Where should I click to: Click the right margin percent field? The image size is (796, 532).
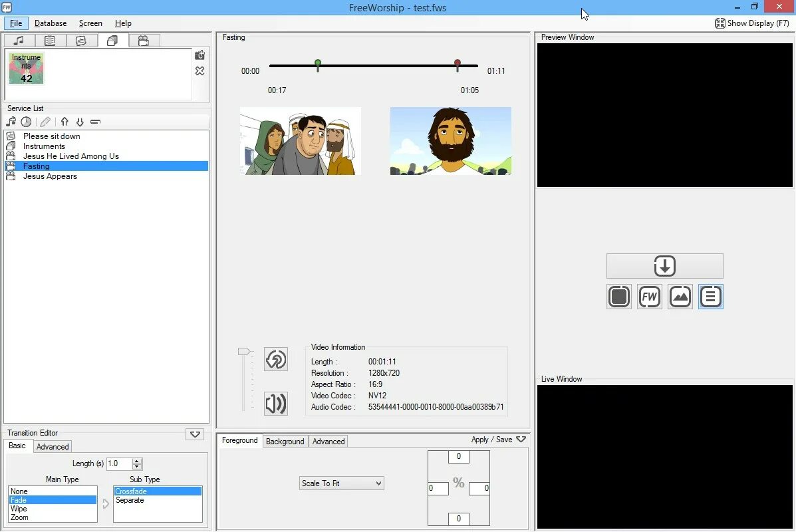pyautogui.click(x=479, y=488)
